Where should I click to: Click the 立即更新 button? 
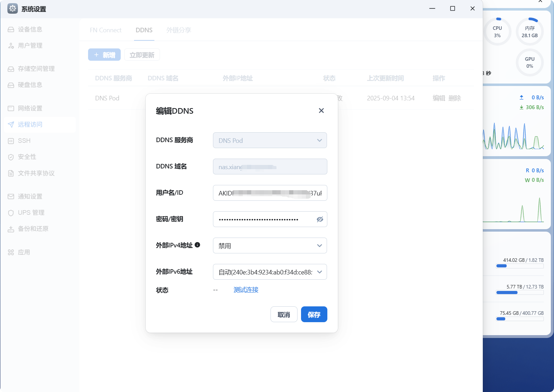[x=142, y=55]
